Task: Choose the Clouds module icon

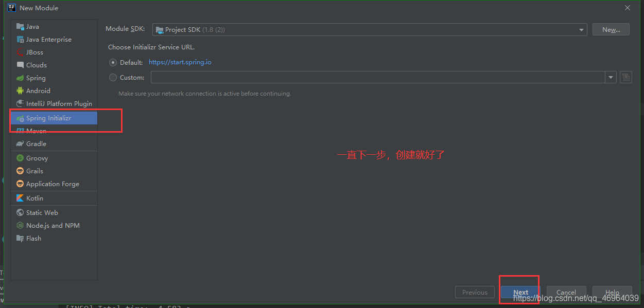Action: click(x=20, y=65)
